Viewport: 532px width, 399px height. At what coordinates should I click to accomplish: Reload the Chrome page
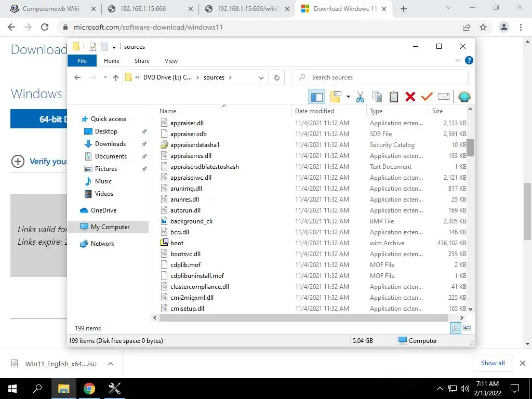click(45, 27)
